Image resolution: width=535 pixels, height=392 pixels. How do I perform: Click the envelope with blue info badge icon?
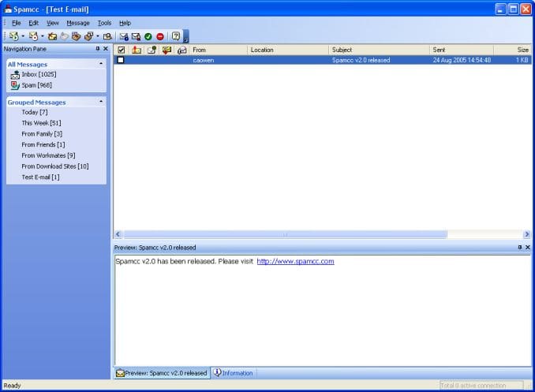(124, 36)
